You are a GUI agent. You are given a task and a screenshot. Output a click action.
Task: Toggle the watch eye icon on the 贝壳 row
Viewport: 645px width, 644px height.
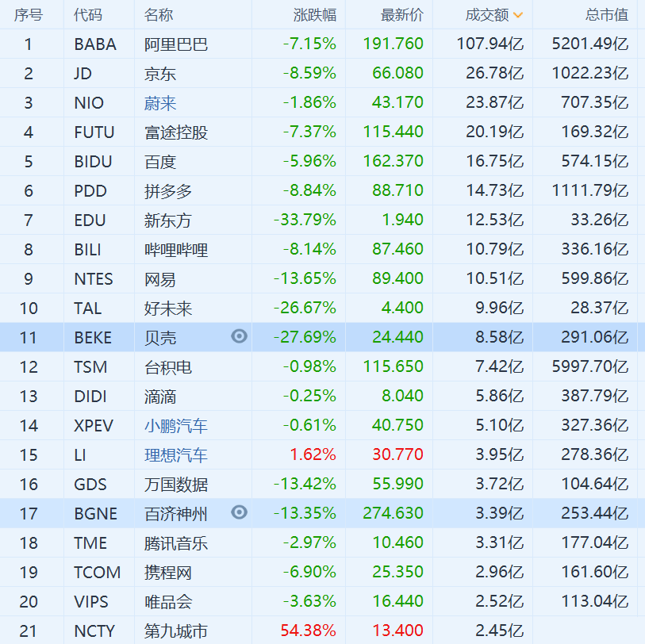(239, 336)
